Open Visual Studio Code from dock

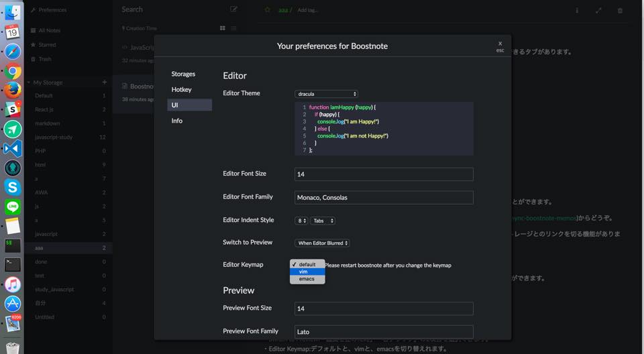point(12,148)
